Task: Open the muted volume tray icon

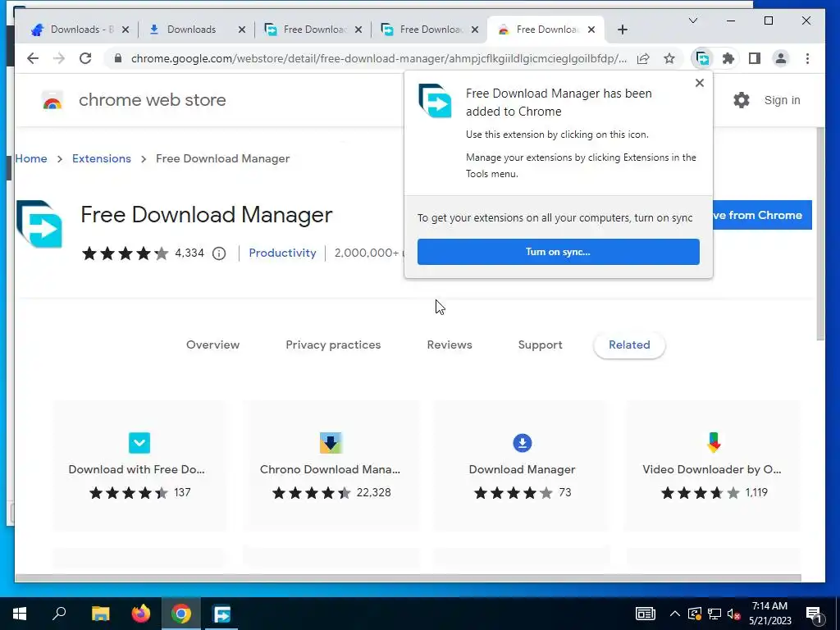Action: pos(734,614)
